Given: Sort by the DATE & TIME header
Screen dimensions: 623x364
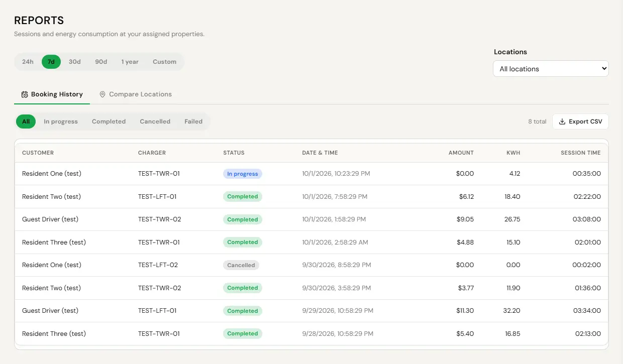Looking at the screenshot, I should pyautogui.click(x=320, y=153).
